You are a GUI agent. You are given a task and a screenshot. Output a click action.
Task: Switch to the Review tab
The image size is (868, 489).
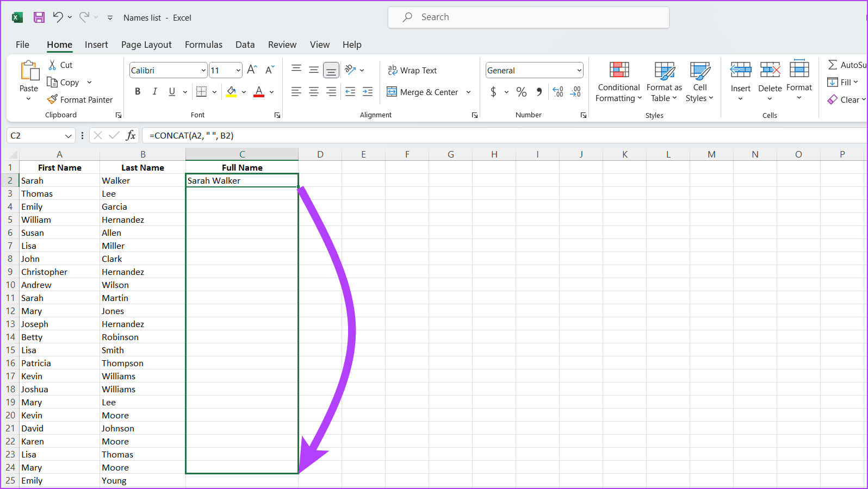click(282, 45)
